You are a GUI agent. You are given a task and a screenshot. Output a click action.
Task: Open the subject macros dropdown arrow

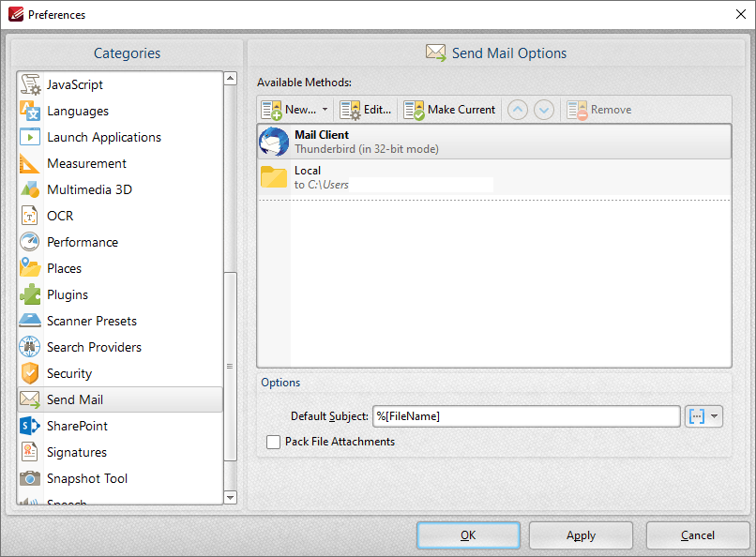click(x=715, y=416)
